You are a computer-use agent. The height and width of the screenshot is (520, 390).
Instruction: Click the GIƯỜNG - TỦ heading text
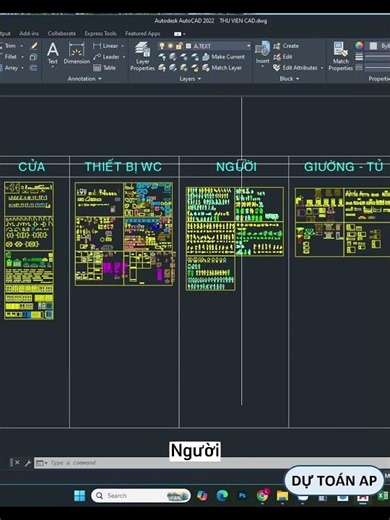point(344,166)
